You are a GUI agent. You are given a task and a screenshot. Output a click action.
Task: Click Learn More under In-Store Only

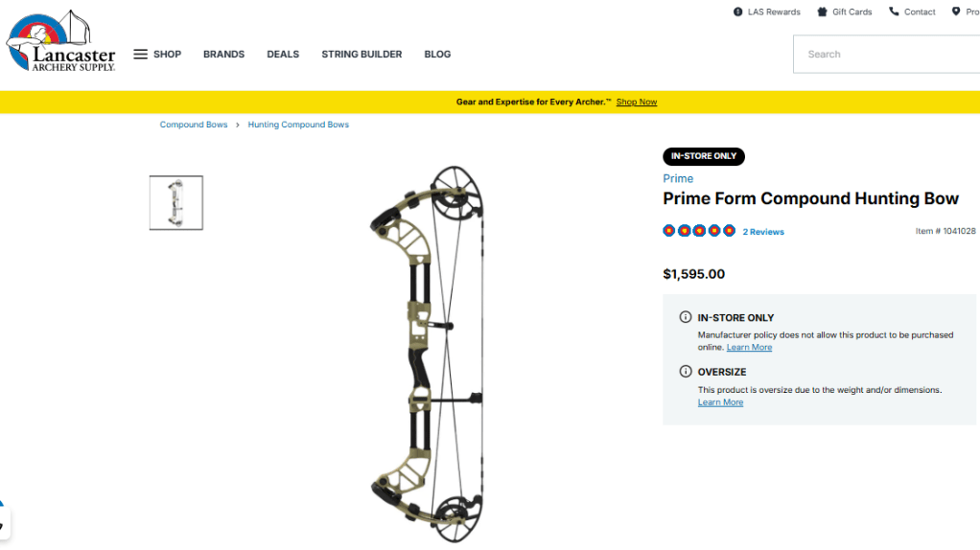749,348
